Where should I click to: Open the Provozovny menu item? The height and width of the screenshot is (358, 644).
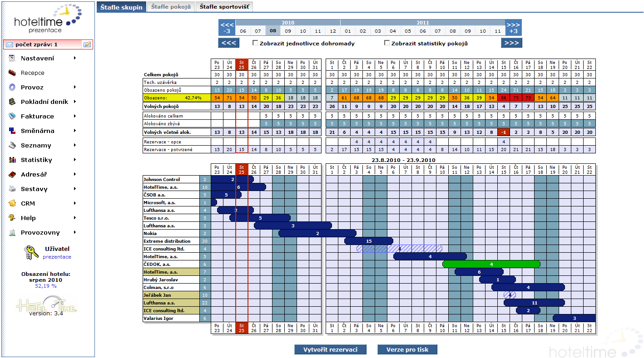(40, 232)
